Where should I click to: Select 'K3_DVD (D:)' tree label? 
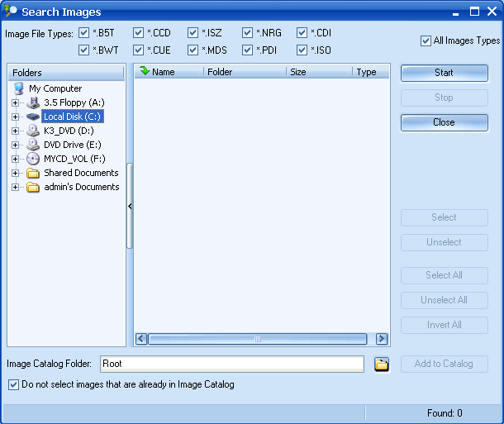69,131
